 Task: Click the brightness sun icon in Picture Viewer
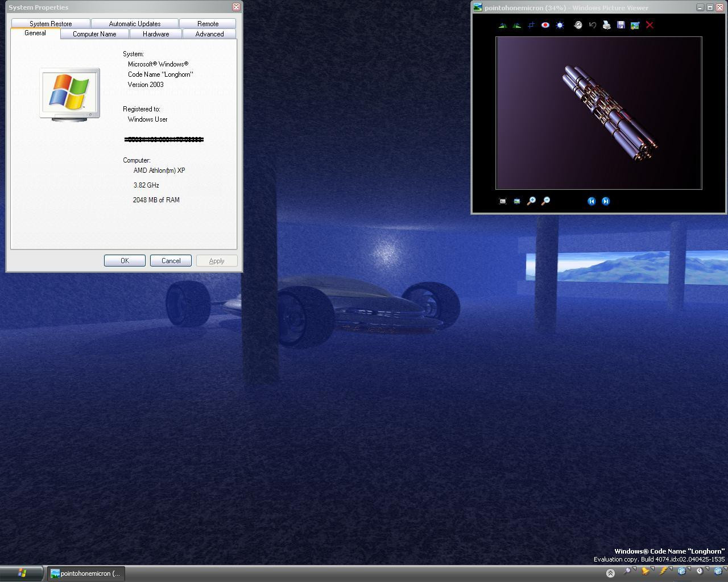pyautogui.click(x=560, y=25)
